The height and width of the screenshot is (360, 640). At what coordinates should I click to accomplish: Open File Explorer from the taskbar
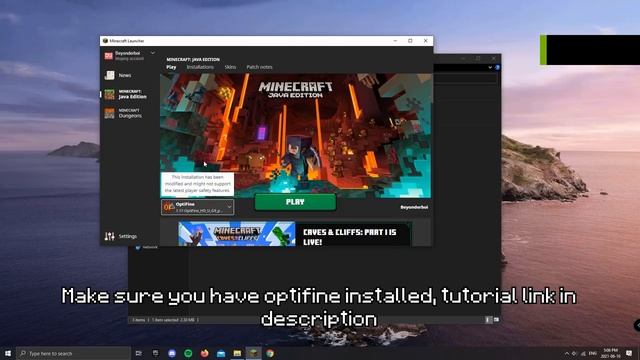237,353
